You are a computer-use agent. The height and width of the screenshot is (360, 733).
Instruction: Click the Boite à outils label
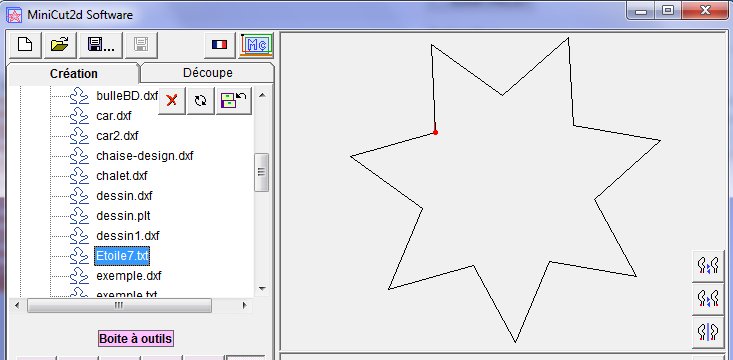tap(136, 338)
